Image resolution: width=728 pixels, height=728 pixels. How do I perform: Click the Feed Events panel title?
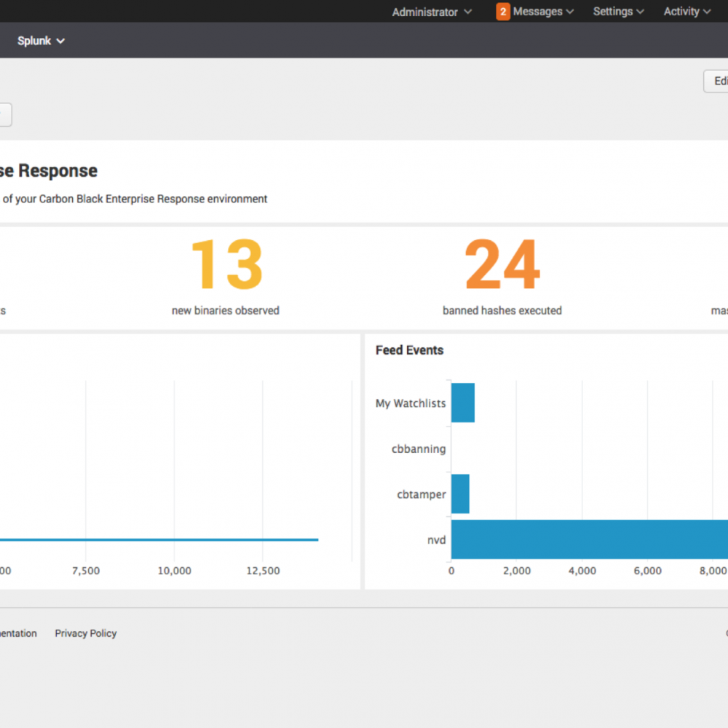tap(409, 350)
